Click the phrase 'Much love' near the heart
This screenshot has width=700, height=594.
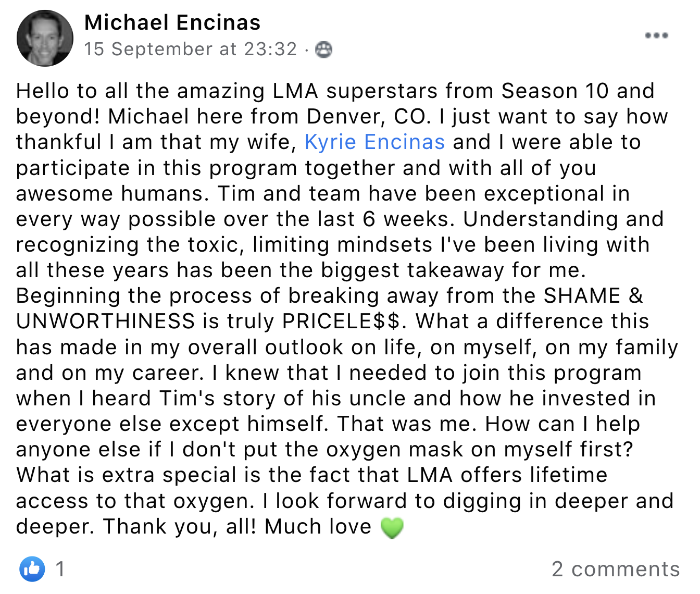pos(318,526)
